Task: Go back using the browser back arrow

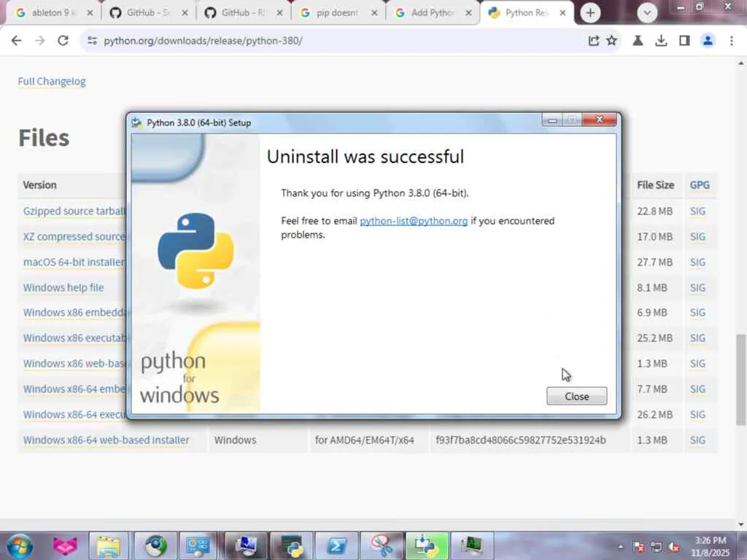Action: tap(16, 41)
